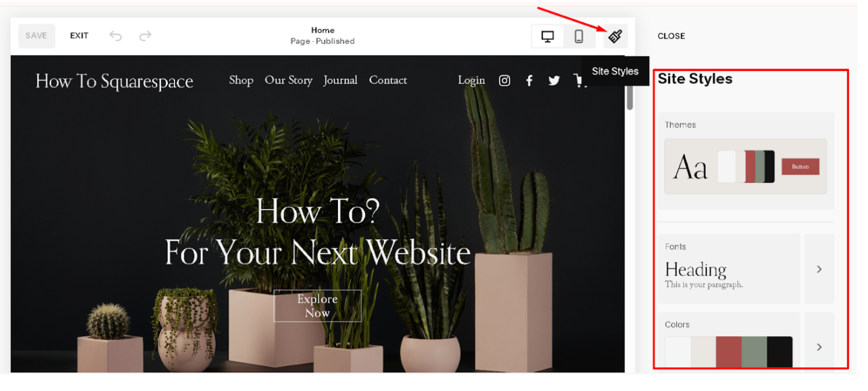The image size is (868, 391).
Task: Close the Site Styles panel
Action: tap(671, 36)
